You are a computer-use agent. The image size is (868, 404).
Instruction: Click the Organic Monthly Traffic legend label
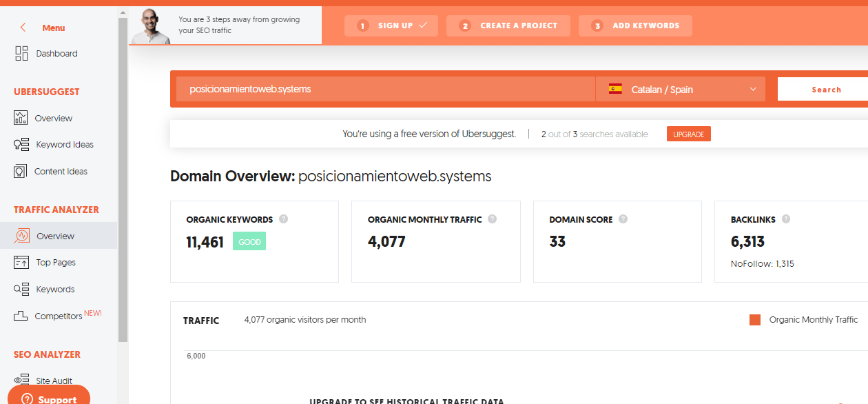coord(814,320)
